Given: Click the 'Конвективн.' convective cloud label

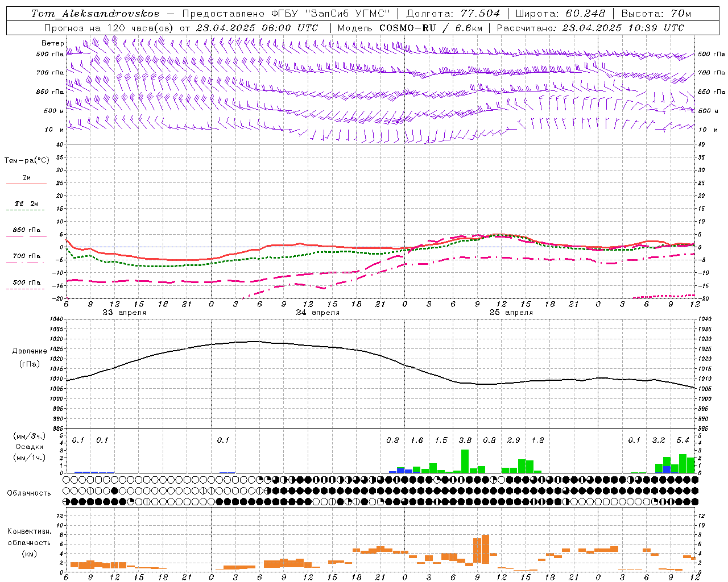Looking at the screenshot, I should point(29,531).
